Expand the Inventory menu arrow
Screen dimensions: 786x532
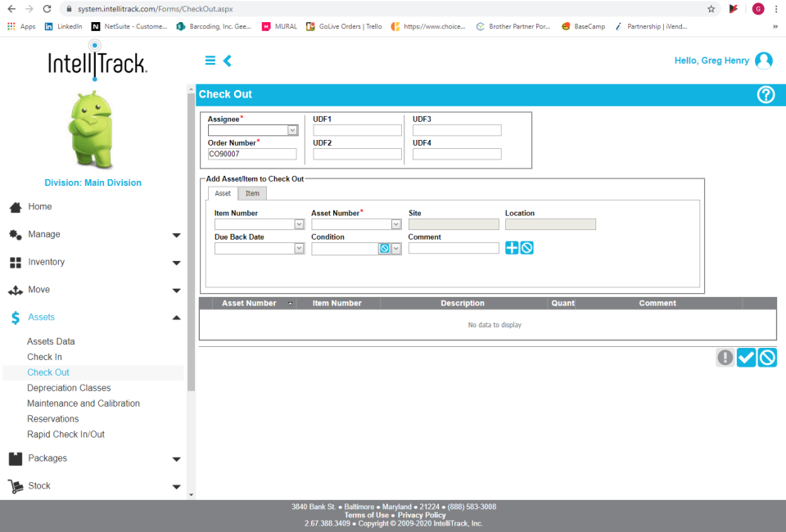177,263
